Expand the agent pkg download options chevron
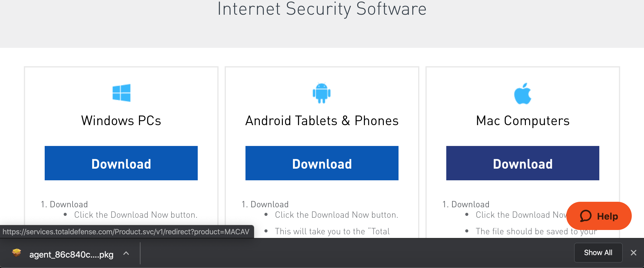The height and width of the screenshot is (268, 644). point(126,253)
